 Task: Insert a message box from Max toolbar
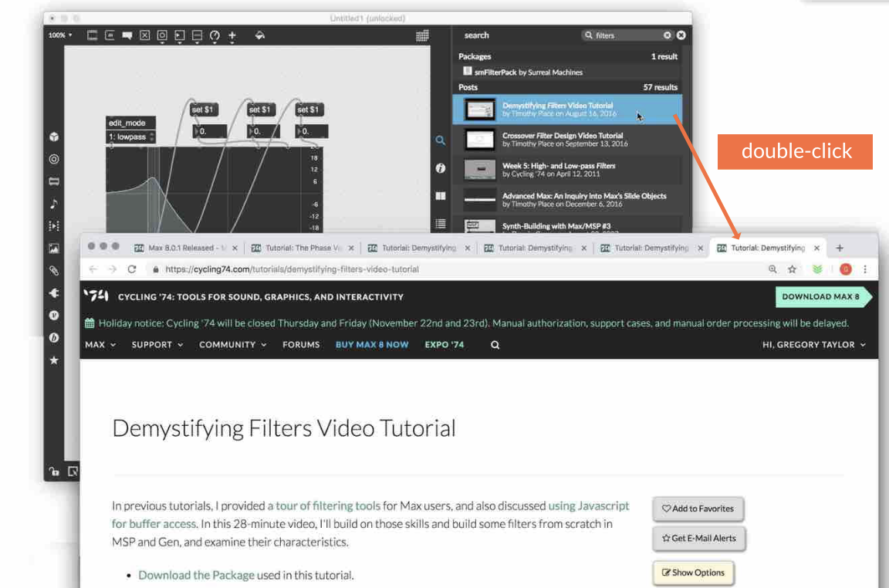tap(110, 35)
